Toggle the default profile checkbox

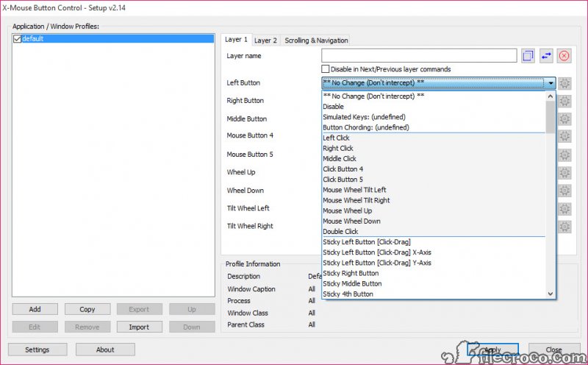(17, 39)
